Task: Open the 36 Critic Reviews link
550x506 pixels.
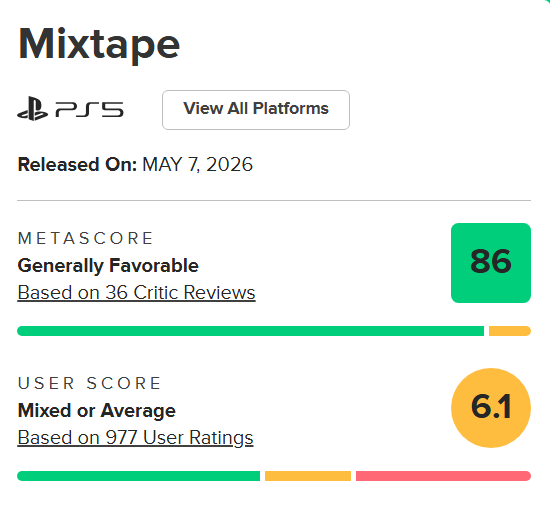Action: (x=136, y=292)
